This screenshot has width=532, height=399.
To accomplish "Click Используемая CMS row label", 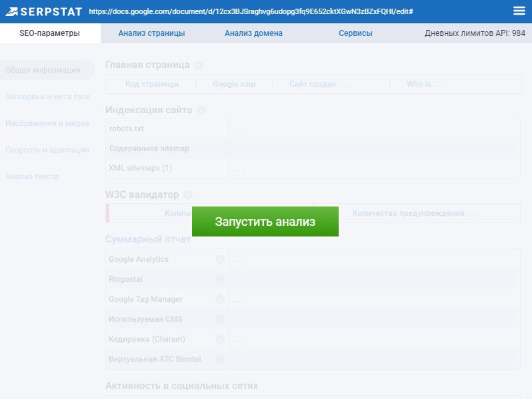I will [145, 319].
